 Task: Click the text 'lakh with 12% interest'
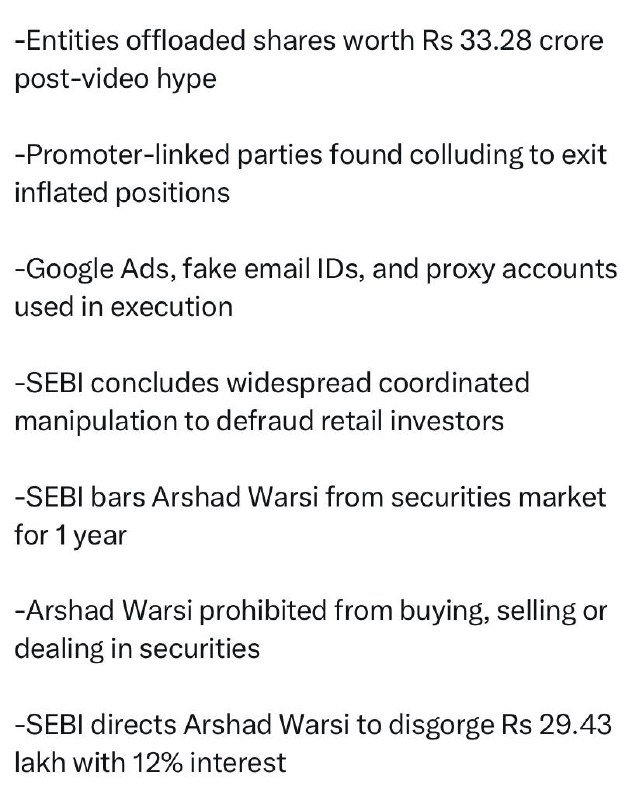pos(150,763)
